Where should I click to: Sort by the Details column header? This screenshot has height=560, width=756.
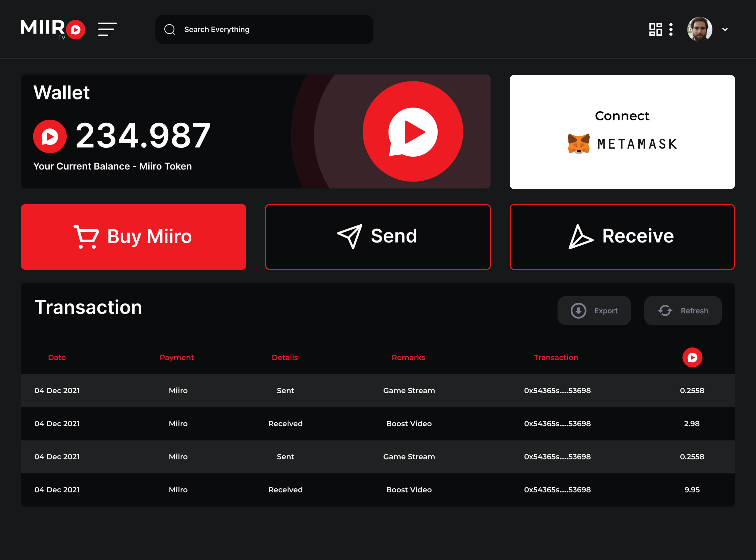tap(285, 357)
